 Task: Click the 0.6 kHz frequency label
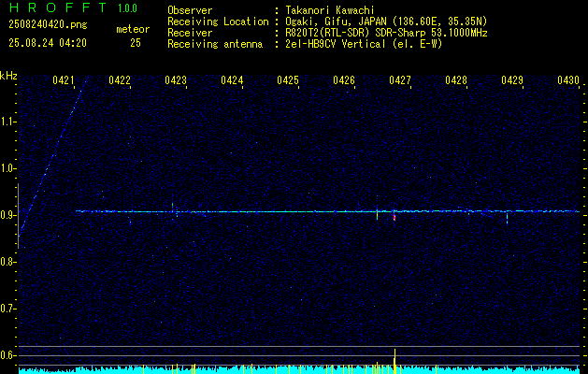[x=7, y=355]
